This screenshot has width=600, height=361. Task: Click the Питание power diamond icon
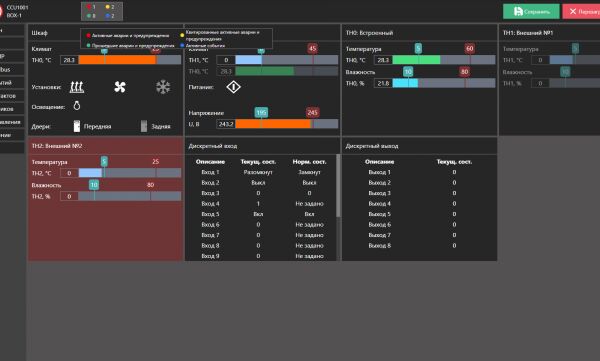233,87
